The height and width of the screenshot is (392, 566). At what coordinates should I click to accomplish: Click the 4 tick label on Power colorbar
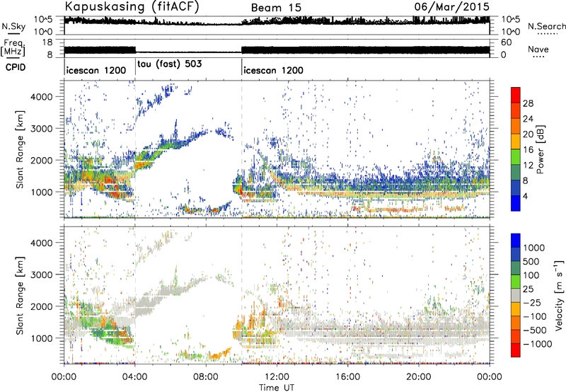click(x=526, y=197)
